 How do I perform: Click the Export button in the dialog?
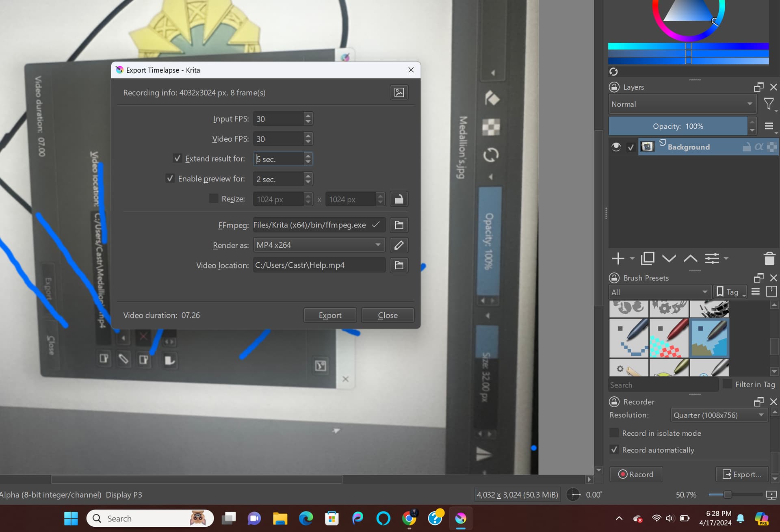[330, 315]
